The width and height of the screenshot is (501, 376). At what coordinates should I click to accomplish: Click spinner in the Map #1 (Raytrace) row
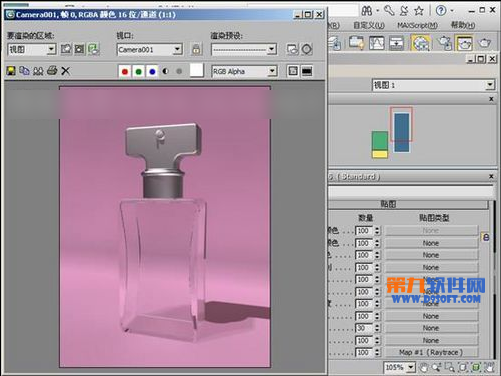coord(377,352)
